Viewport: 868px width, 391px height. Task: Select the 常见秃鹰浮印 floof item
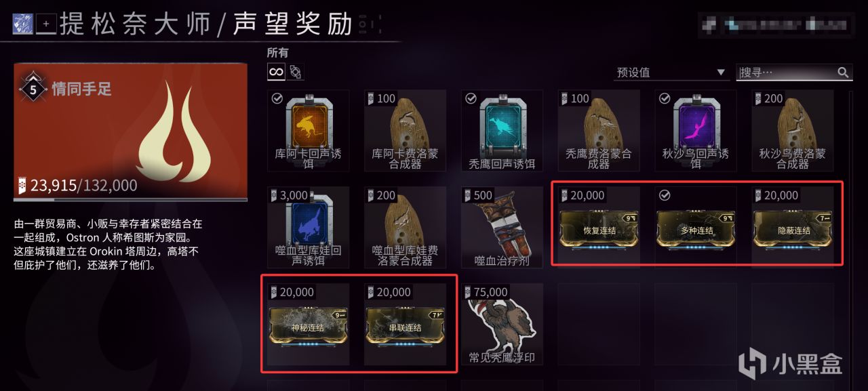pyautogui.click(x=502, y=324)
